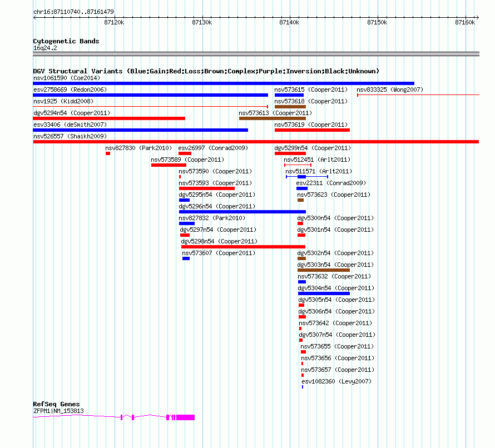The image size is (495, 448).
Task: Click the nsv1061590 (Coe2014) variant label
Action: tap(67, 78)
